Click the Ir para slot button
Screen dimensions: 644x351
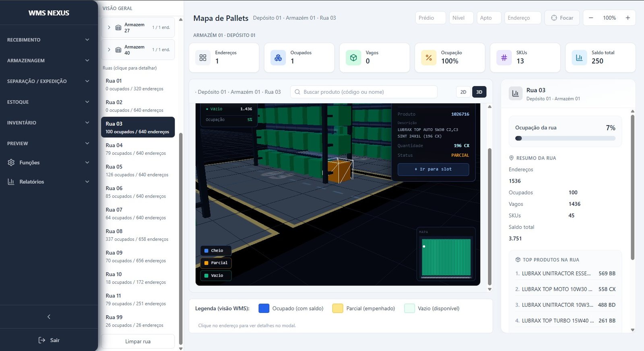[x=433, y=169]
